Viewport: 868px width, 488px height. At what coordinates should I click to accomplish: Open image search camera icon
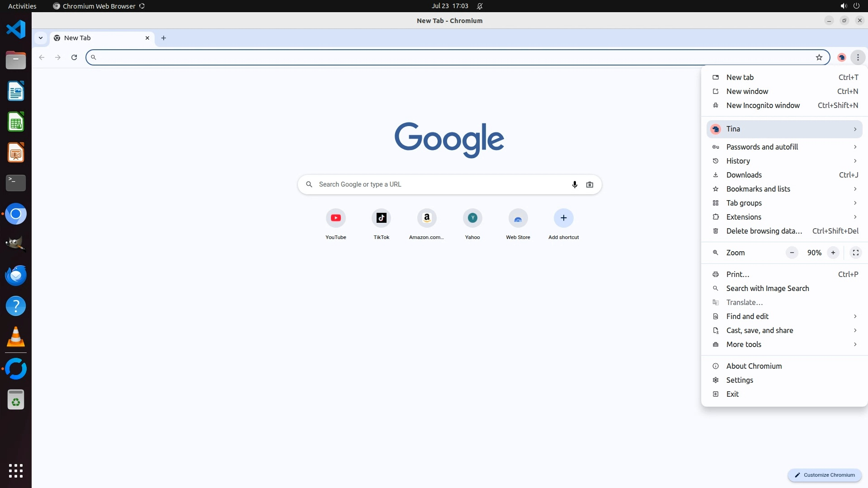590,184
